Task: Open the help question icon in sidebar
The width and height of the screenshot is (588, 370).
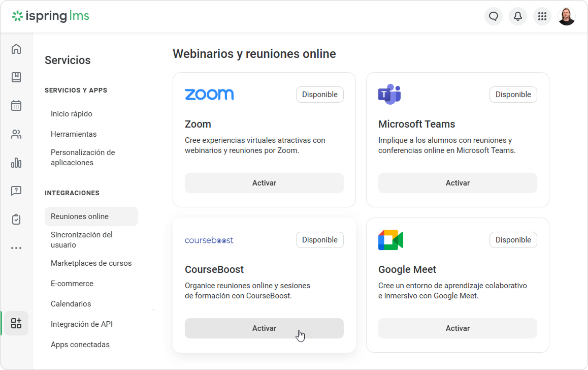Action: click(x=16, y=191)
